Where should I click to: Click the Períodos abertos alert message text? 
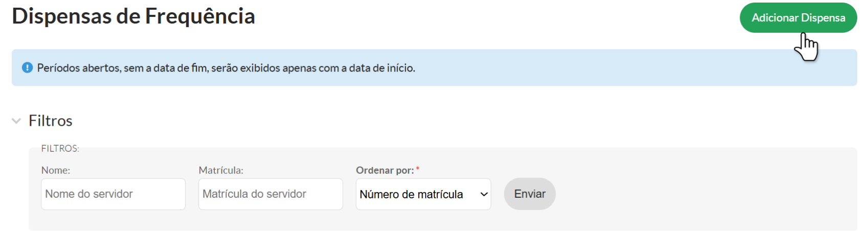[x=226, y=68]
